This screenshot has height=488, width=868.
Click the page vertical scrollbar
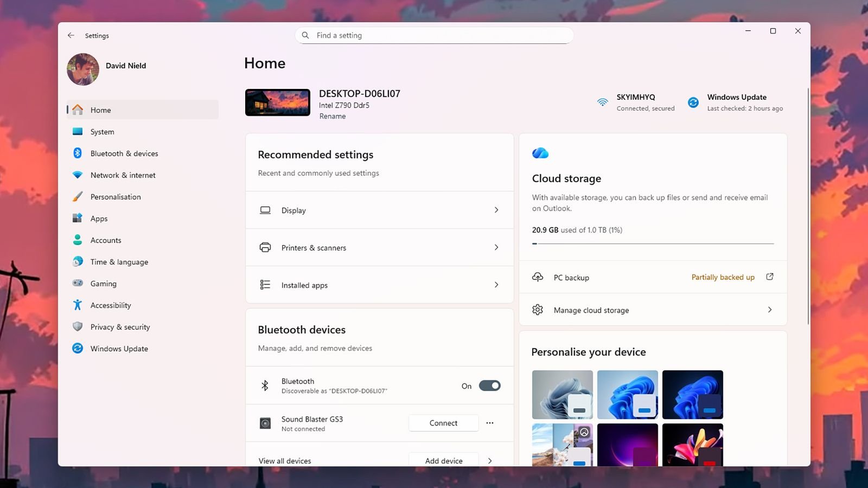click(x=808, y=206)
